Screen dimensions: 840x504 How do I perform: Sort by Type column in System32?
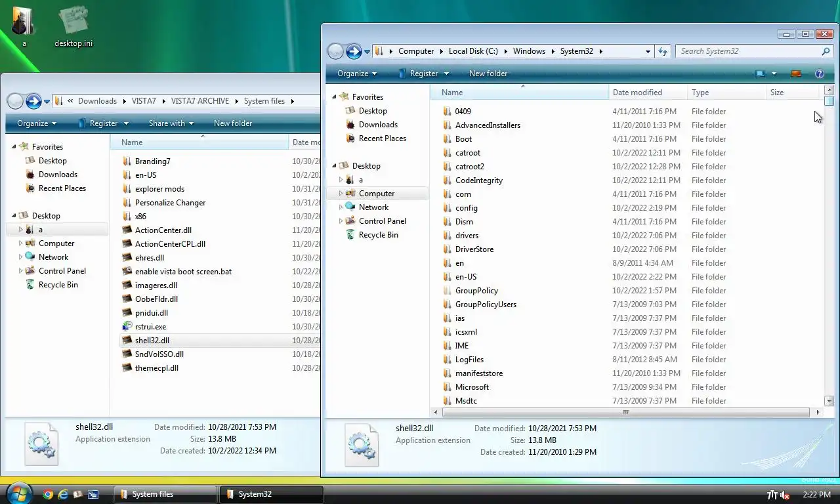pos(727,93)
